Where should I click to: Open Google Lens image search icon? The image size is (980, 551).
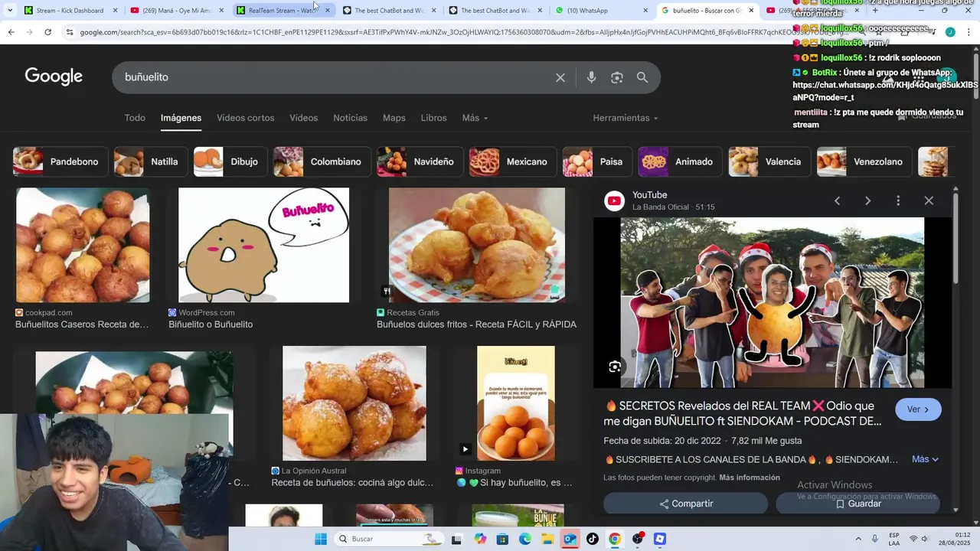[x=617, y=77]
